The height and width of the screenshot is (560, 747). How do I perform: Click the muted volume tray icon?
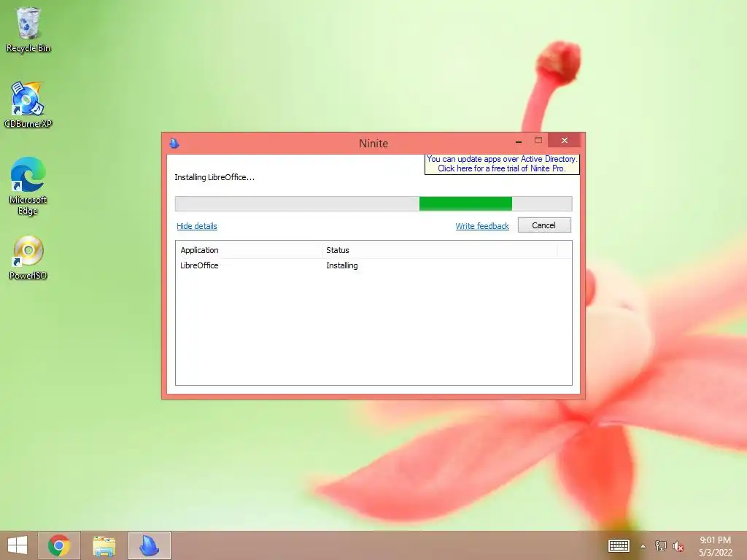point(678,546)
